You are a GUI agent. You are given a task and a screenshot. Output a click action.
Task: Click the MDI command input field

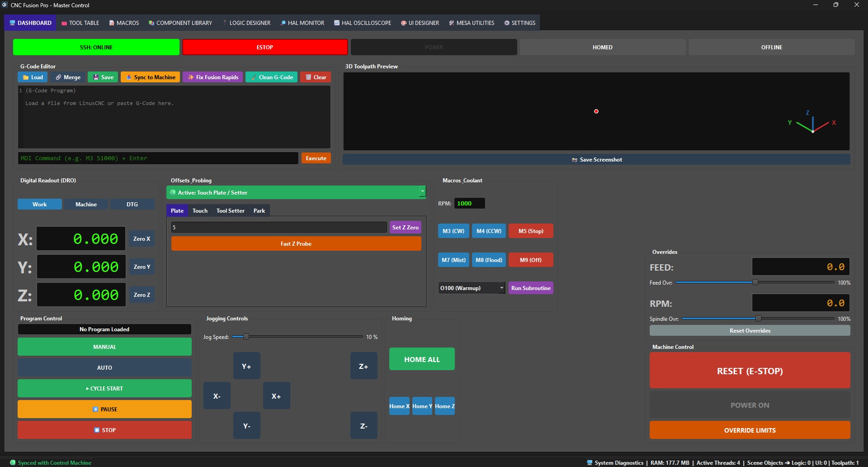coord(158,158)
